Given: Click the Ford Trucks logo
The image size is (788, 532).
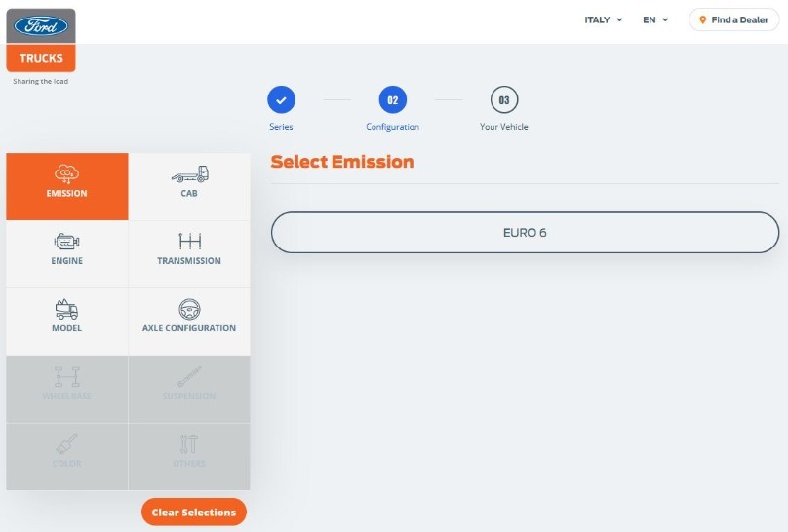Looking at the screenshot, I should click(41, 40).
